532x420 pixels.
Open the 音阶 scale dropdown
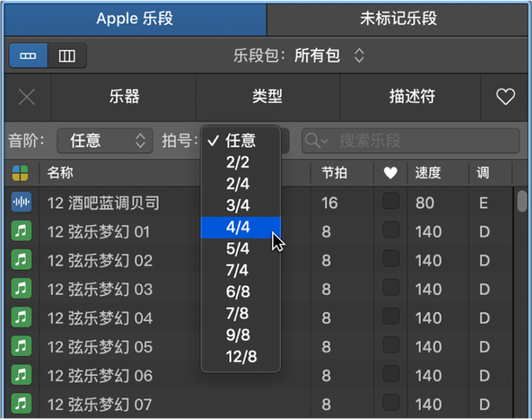(104, 140)
